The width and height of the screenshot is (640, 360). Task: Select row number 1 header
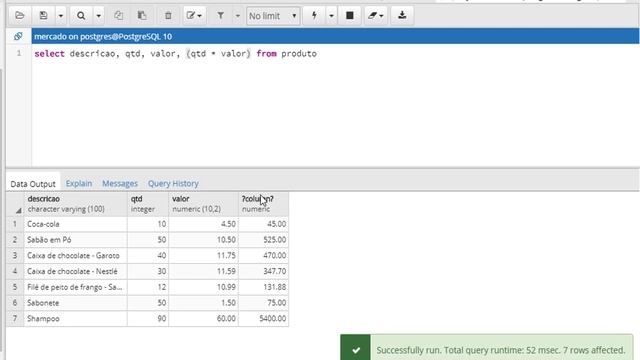[x=15, y=224]
